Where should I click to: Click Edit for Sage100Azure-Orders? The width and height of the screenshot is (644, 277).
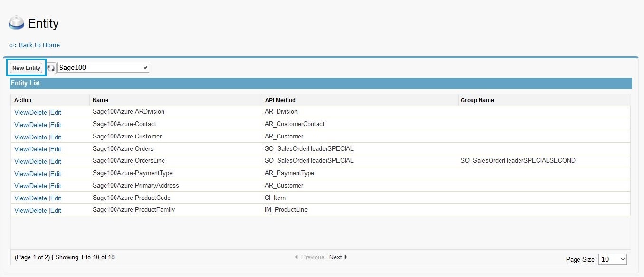coord(56,149)
